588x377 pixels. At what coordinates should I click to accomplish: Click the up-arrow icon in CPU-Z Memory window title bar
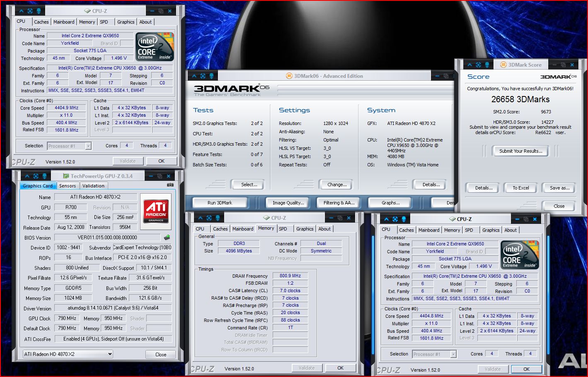[x=201, y=218]
